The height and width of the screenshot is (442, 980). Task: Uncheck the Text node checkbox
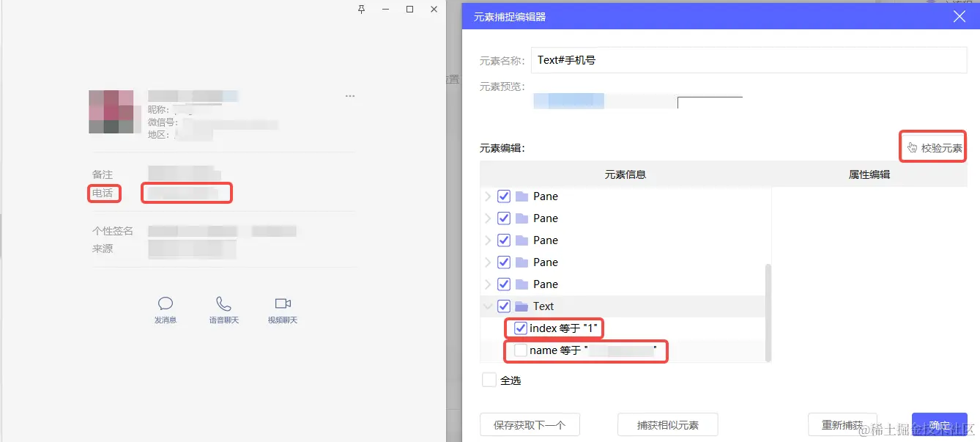point(504,306)
